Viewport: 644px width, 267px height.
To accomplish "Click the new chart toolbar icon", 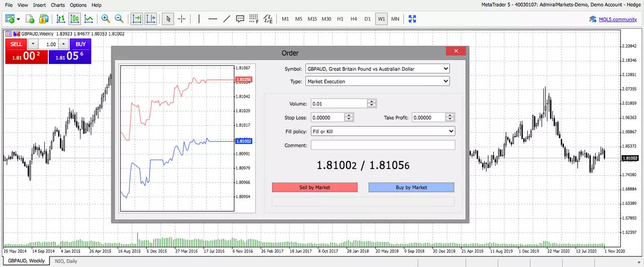I will 10,19.
